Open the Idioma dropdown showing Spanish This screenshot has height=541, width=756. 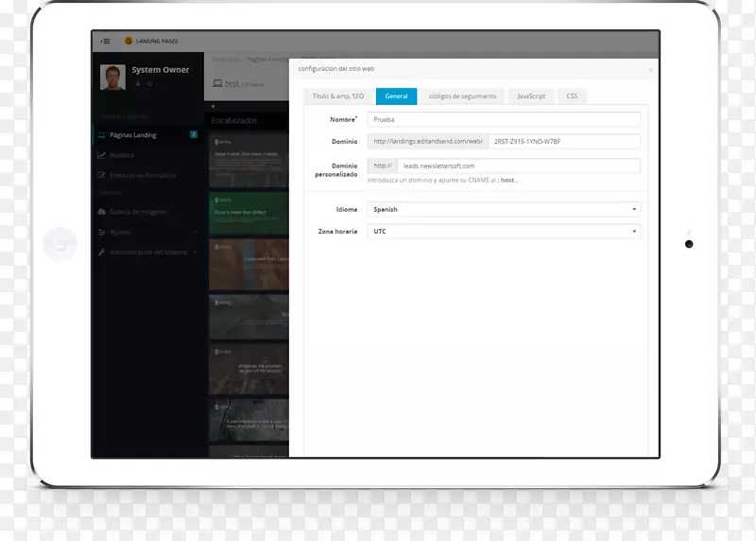[x=504, y=210]
